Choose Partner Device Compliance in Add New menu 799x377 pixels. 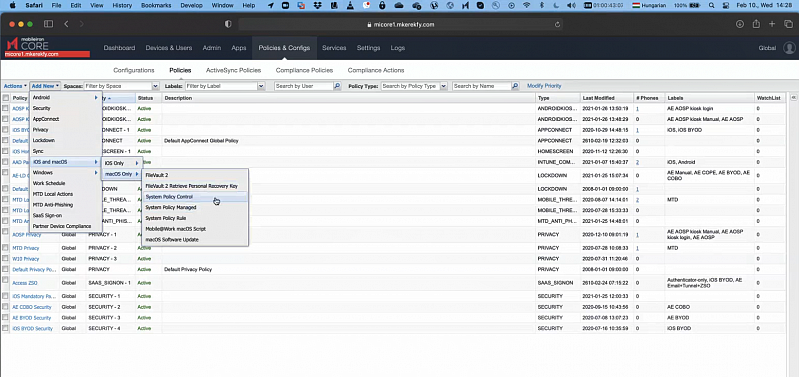pyautogui.click(x=65, y=226)
